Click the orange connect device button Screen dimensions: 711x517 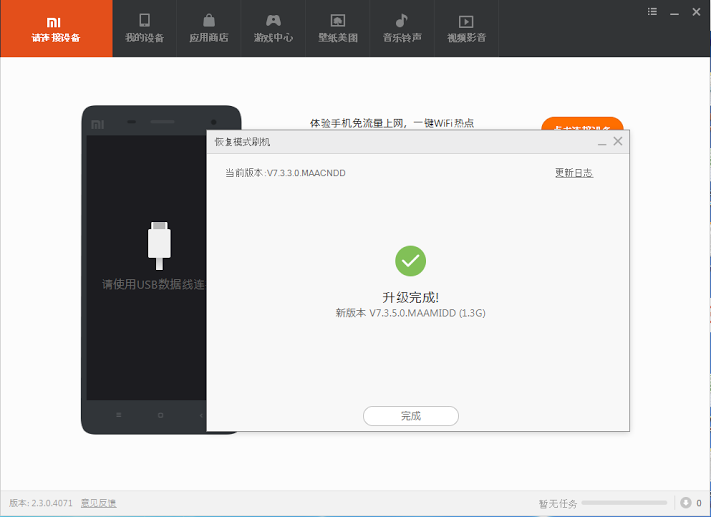(582, 124)
